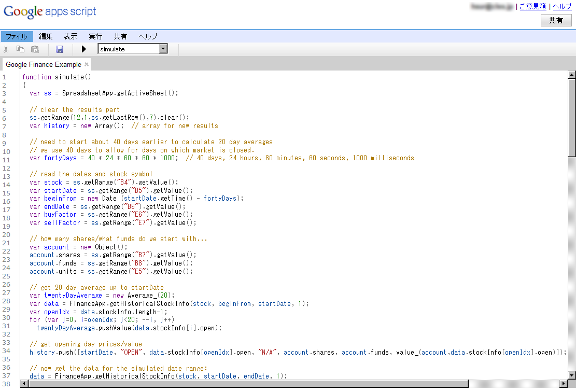
Task: Close the Google Finance Example tab
Action: pos(87,65)
